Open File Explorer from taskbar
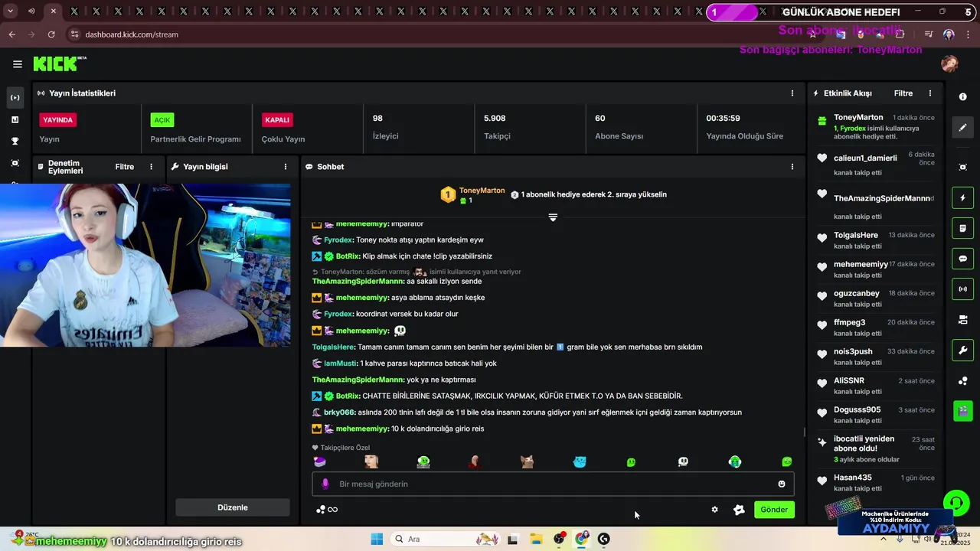Viewport: 980px width, 551px height. pos(536,539)
